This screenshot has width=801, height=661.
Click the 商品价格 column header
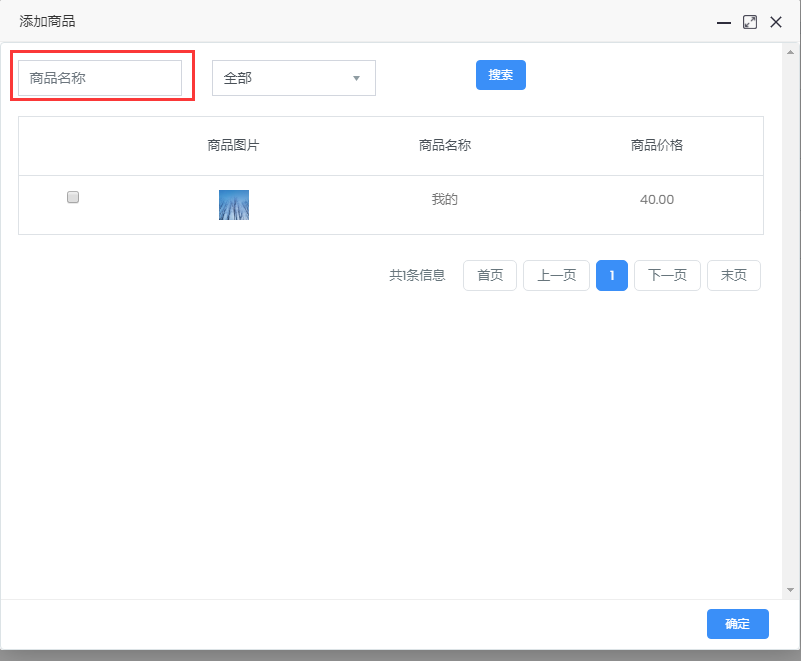(657, 145)
